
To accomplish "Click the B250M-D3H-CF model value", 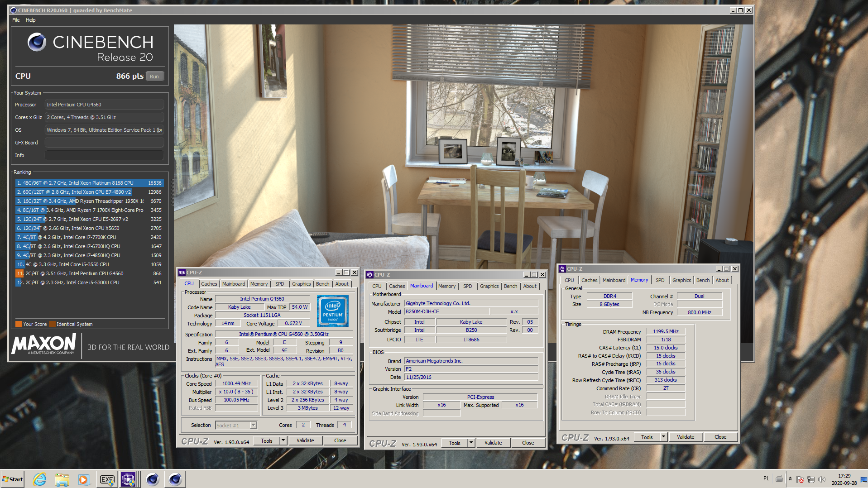I will click(447, 311).
